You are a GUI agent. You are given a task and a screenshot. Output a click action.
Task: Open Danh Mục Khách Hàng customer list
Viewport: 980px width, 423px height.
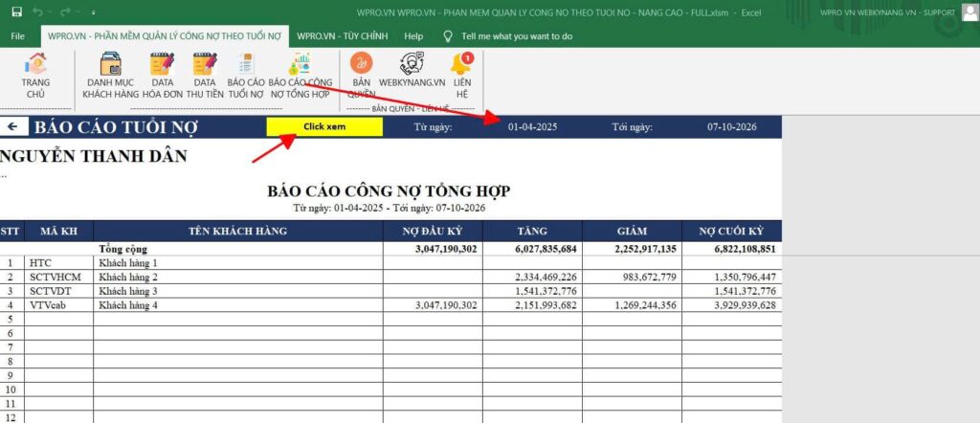pos(110,75)
